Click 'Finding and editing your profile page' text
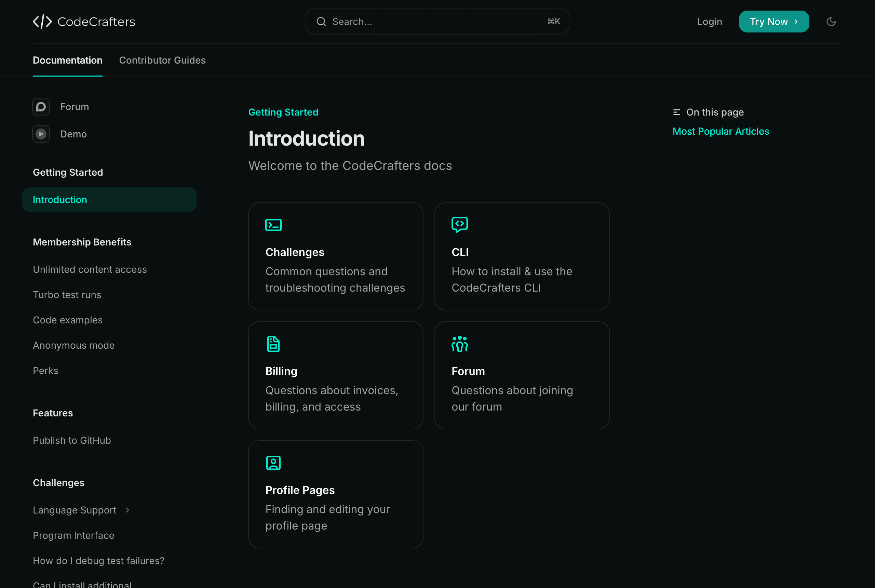Screen dimensions: 875x588 click(x=328, y=518)
